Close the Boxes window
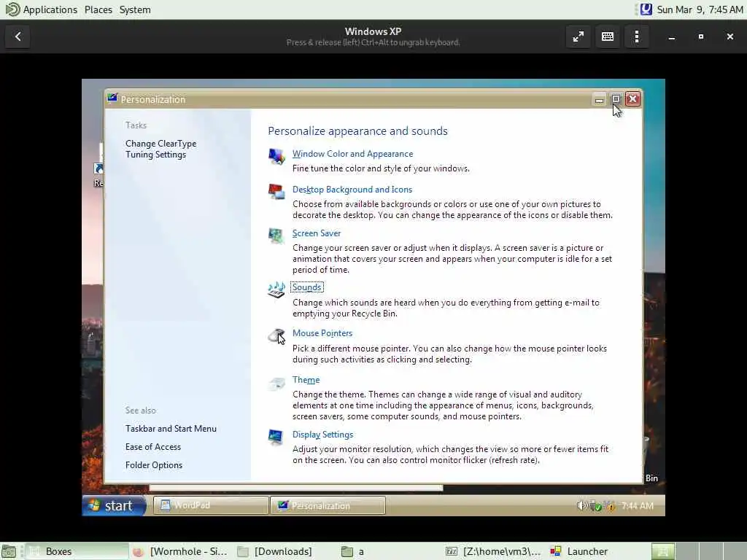747x560 pixels. tap(729, 36)
